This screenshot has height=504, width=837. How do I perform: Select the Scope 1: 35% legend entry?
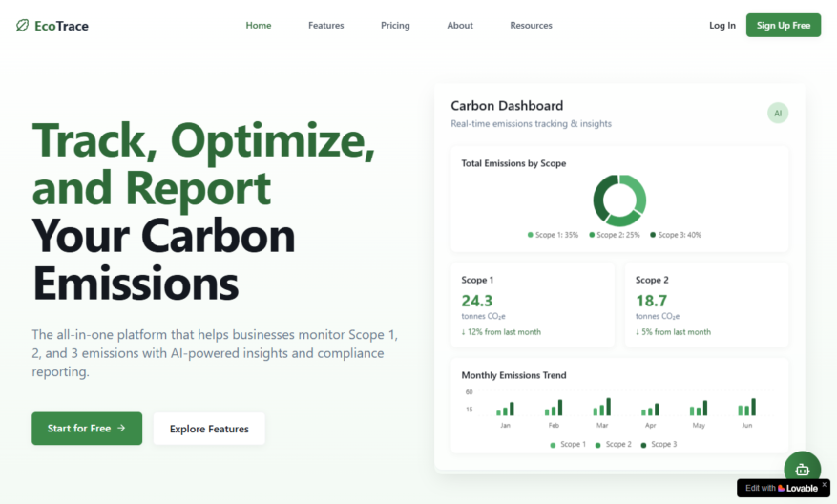tap(553, 235)
